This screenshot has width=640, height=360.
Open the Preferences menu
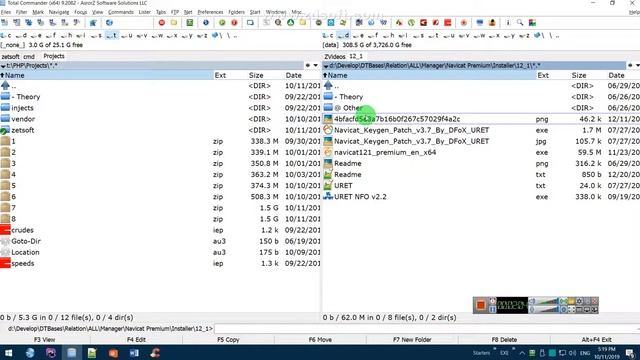[210, 12]
